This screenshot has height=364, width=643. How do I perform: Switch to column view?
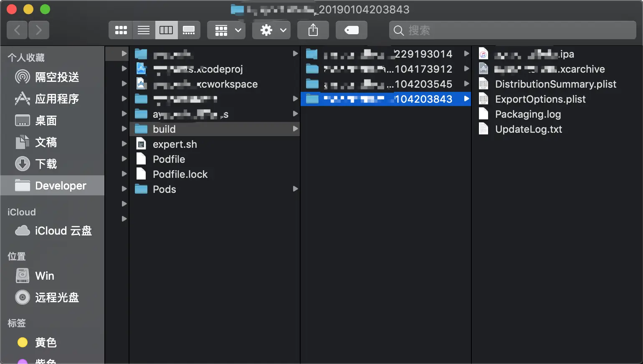coord(166,30)
